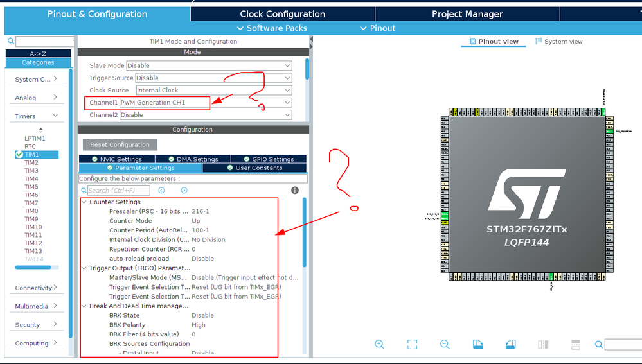Viewport: 642px width, 364px height.
Task: Switch to Clock Configuration tab
Action: 283,14
